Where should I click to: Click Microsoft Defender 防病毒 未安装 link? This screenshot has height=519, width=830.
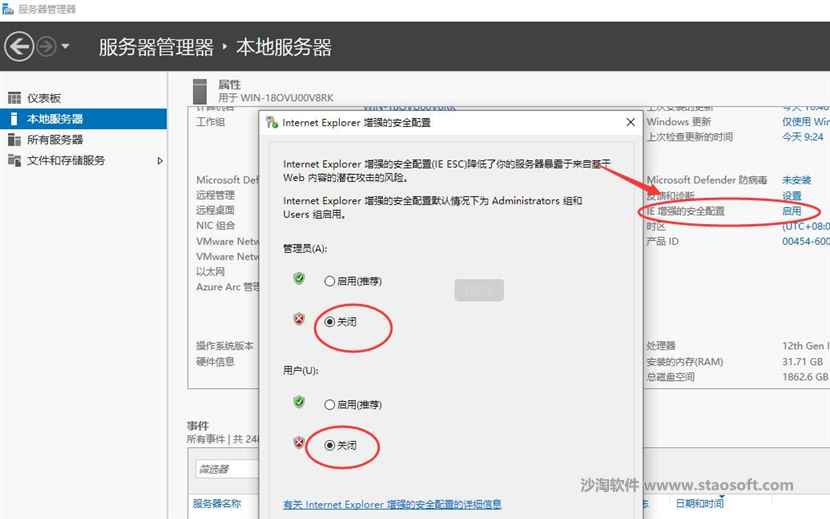(797, 180)
